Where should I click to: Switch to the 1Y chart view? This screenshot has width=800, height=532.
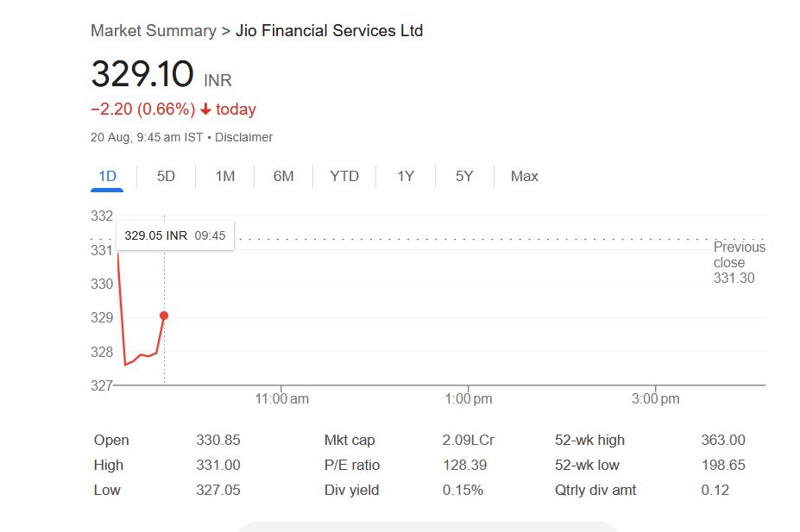tap(406, 176)
